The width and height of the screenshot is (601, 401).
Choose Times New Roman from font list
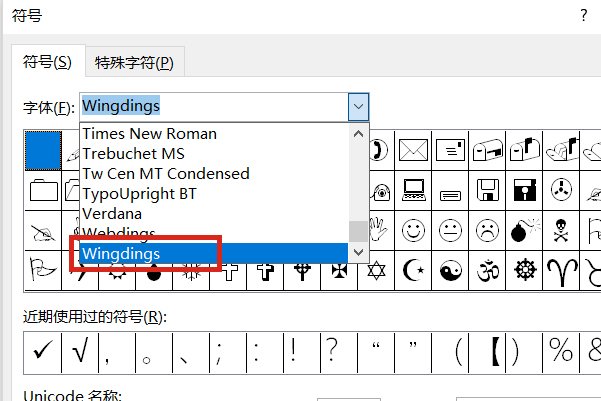(214, 133)
